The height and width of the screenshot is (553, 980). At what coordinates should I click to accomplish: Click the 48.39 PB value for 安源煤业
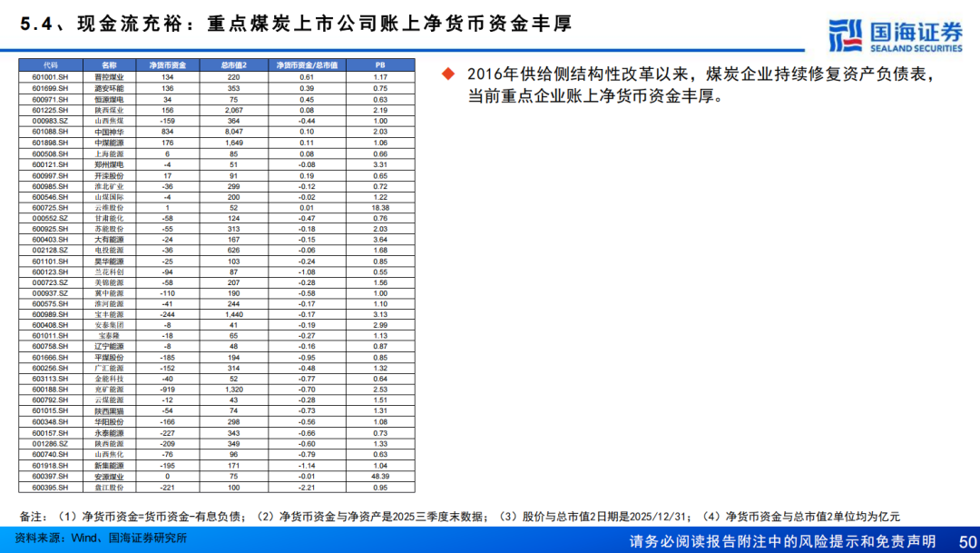click(380, 476)
